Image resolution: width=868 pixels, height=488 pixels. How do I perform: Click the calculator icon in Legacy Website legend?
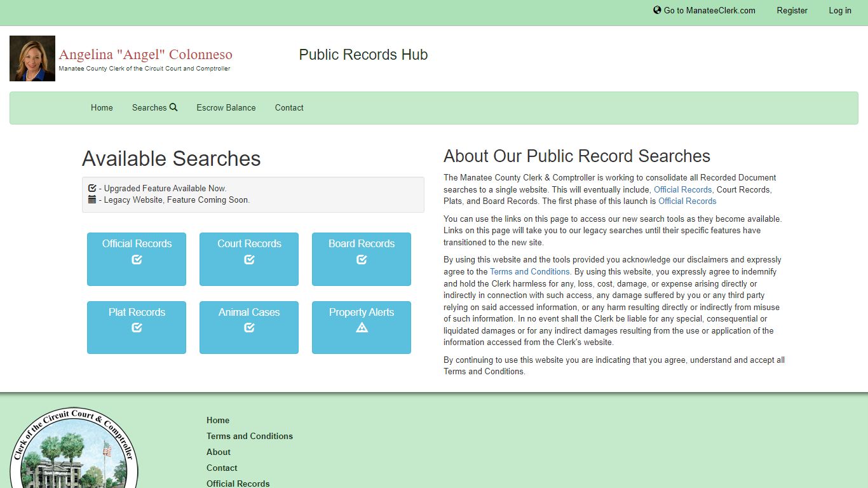click(92, 200)
